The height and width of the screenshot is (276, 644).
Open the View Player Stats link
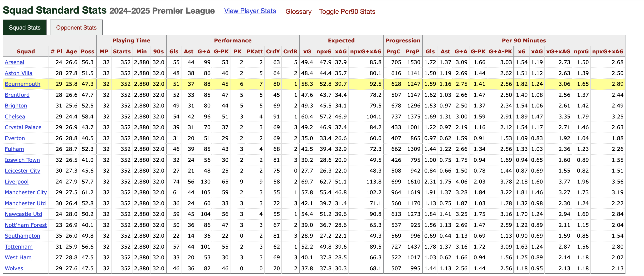250,11
